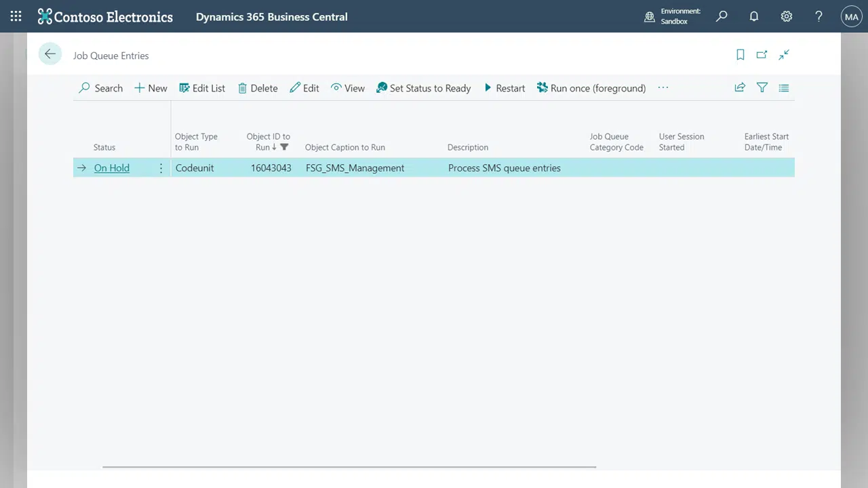Delete the selected job queue entry
The image size is (868, 488).
tap(258, 88)
